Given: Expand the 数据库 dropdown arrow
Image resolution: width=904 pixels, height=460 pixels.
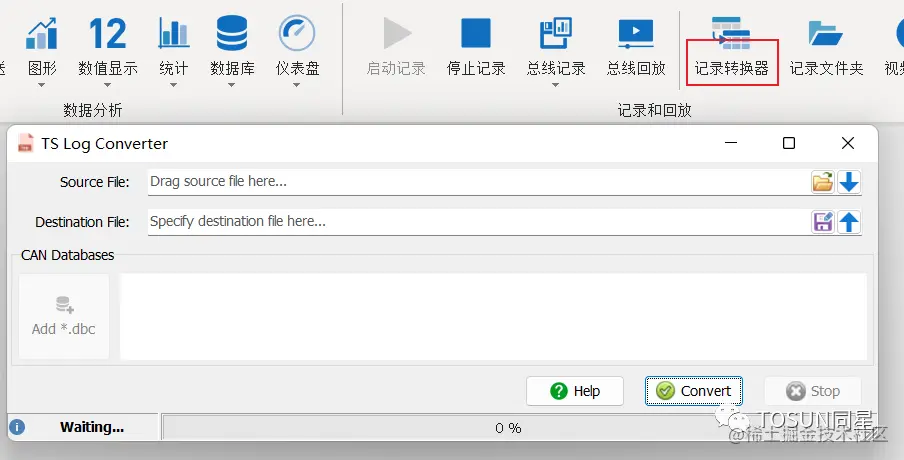Looking at the screenshot, I should (x=231, y=85).
